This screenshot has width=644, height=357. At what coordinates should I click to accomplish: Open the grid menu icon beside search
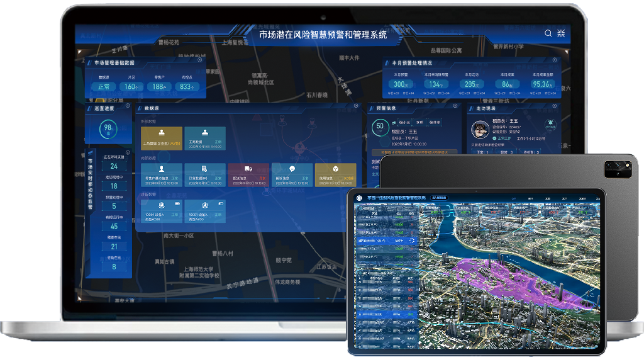pyautogui.click(x=561, y=33)
